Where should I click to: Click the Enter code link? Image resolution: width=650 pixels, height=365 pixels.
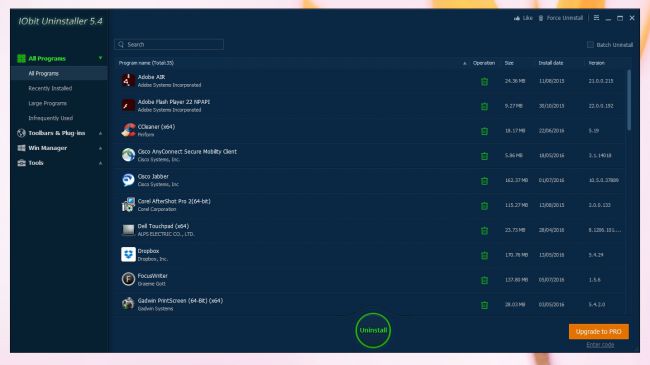coord(600,345)
